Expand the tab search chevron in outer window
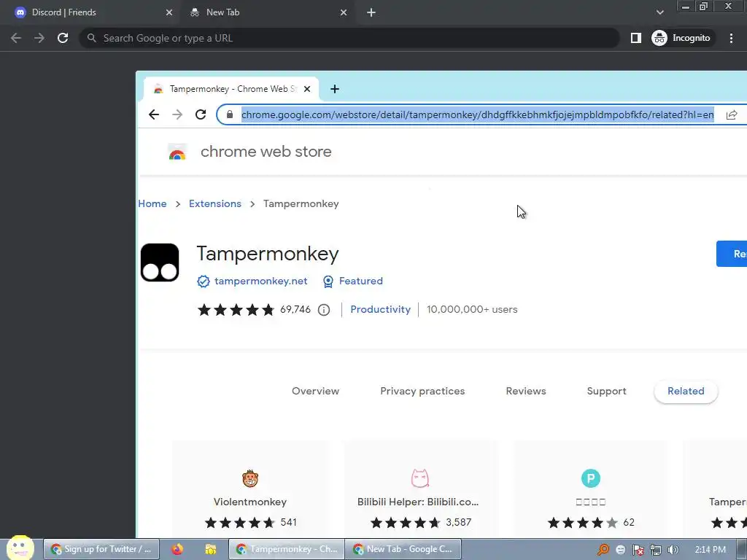The image size is (747, 560). (659, 12)
